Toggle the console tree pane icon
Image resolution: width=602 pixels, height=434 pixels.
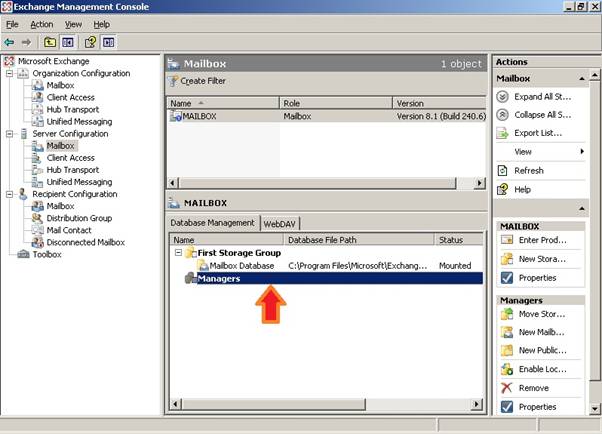68,42
